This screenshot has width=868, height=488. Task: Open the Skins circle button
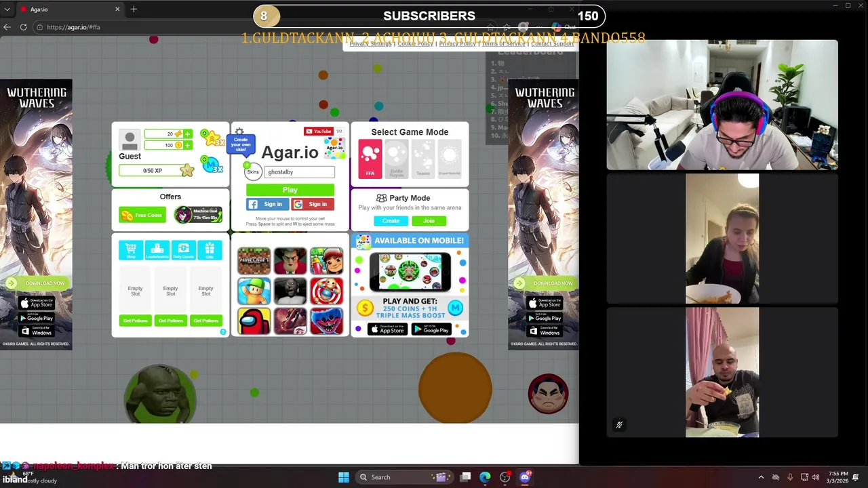[x=253, y=171]
